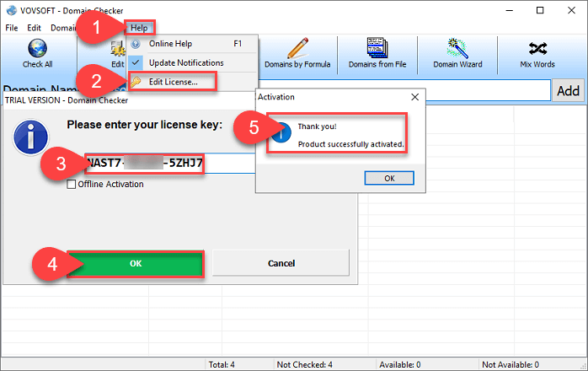Click the checkmark beside Update Notifications
The image size is (588, 371).
coord(136,62)
